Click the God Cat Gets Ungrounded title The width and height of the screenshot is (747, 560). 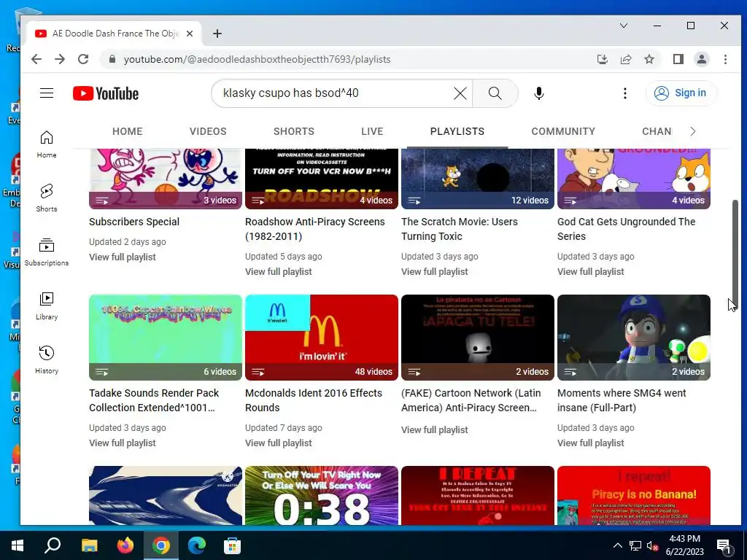pyautogui.click(x=626, y=229)
